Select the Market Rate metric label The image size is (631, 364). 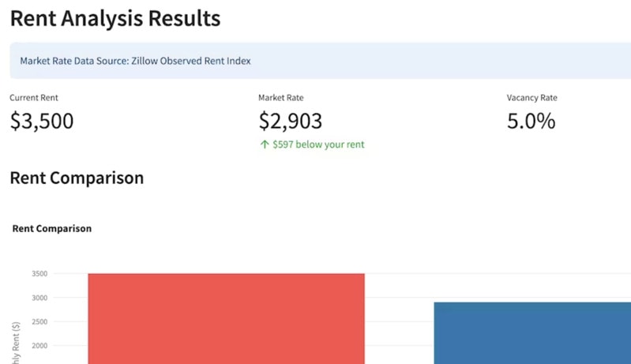tap(280, 98)
